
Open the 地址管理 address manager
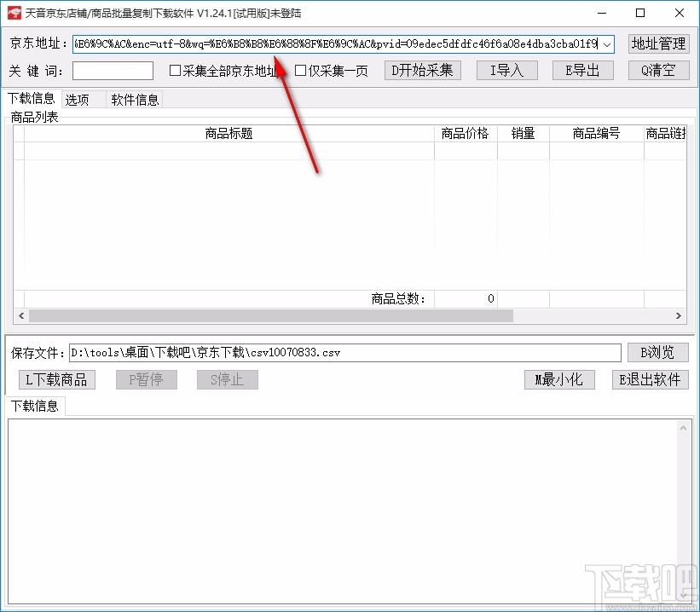point(658,43)
